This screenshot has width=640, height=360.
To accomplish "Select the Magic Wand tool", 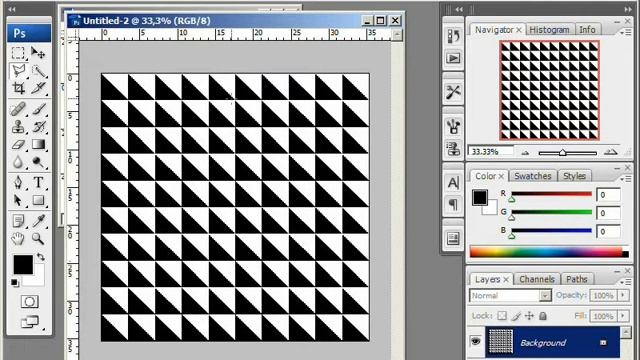I will click(x=38, y=71).
